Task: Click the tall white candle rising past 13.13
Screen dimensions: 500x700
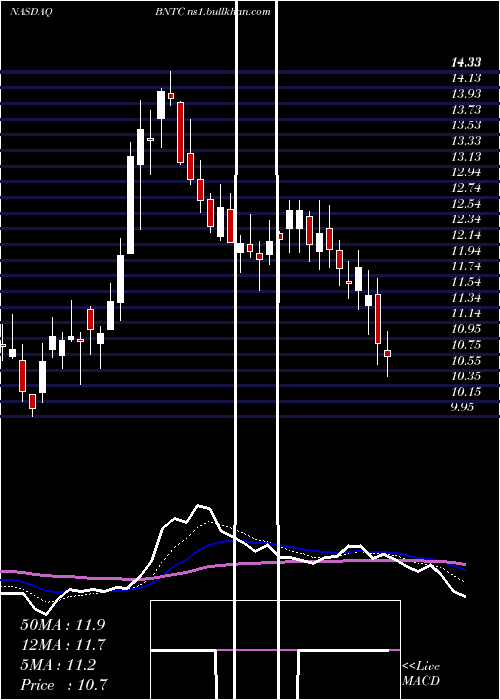Action: (130, 205)
